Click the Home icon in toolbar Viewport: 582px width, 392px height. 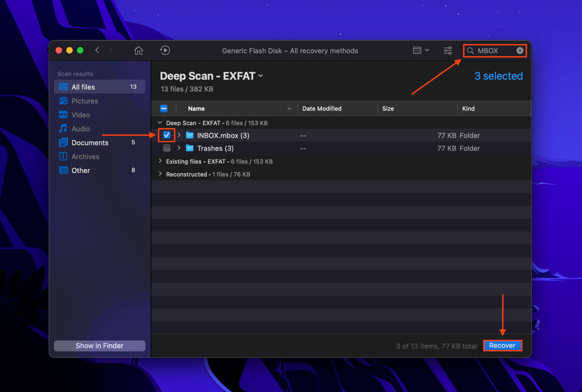(x=139, y=50)
